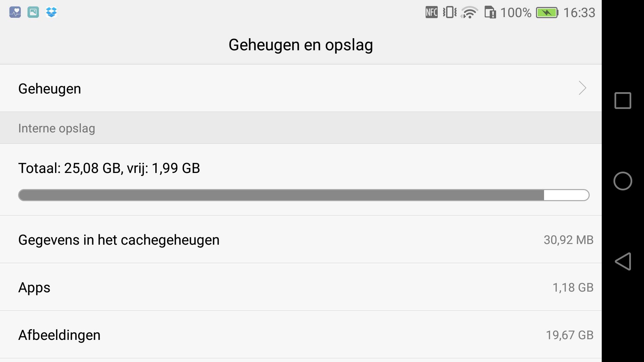Tap the Totaal 25,08 GB storage text

109,168
